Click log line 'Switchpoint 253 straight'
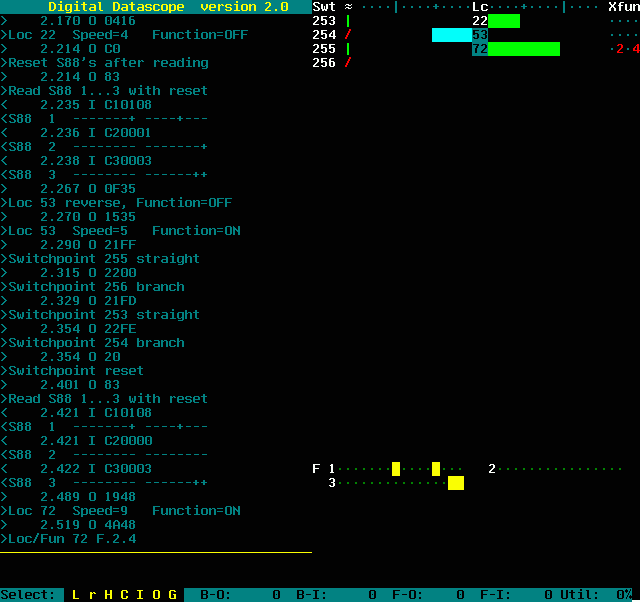The height and width of the screenshot is (602, 640). [x=100, y=315]
